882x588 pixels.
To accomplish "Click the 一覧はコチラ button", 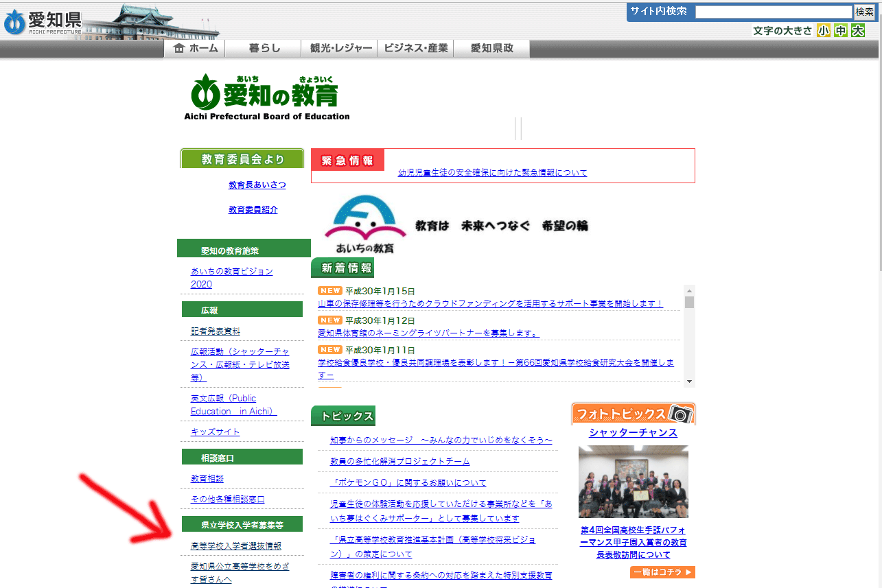I will 662,572.
